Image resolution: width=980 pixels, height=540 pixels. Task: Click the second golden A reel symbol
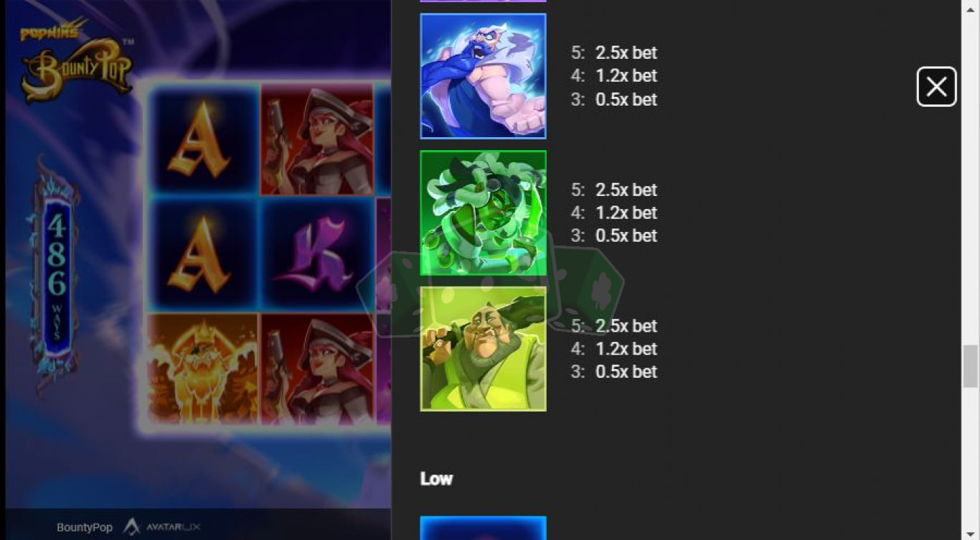point(203,255)
